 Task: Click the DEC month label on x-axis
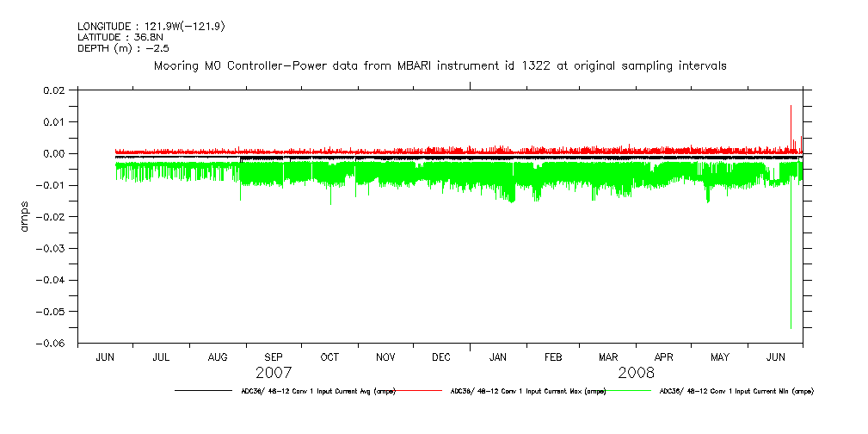441,356
